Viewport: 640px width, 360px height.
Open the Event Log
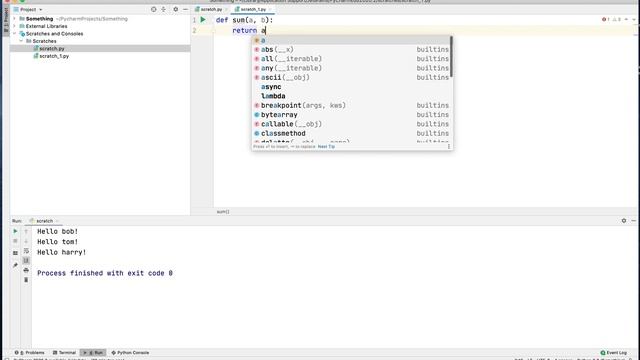point(613,352)
